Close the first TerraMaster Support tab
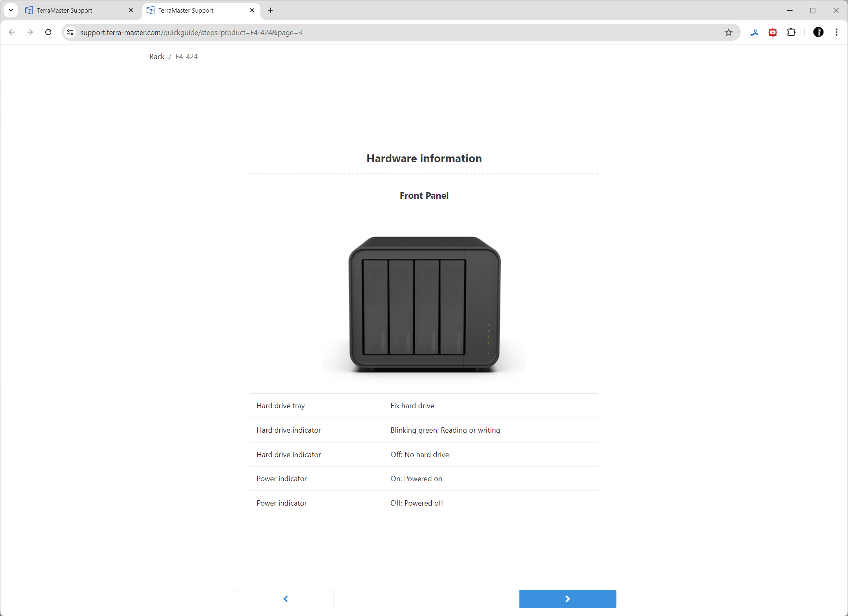The image size is (848, 616). [x=131, y=10]
